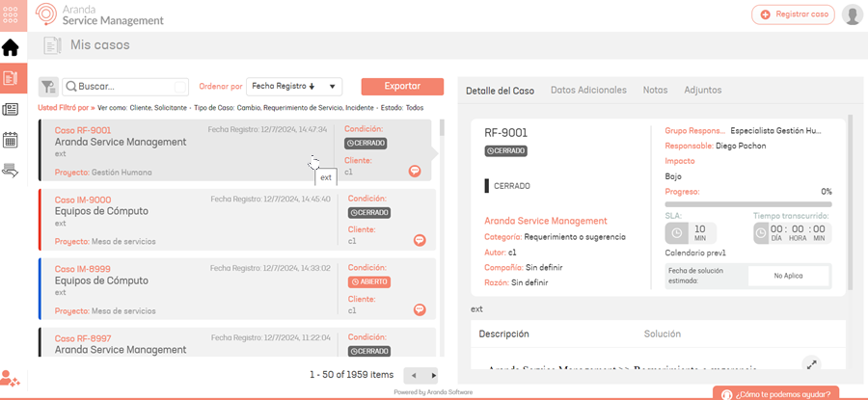The image size is (868, 400).
Task: Toggle the checkbox inside search box
Action: [179, 87]
